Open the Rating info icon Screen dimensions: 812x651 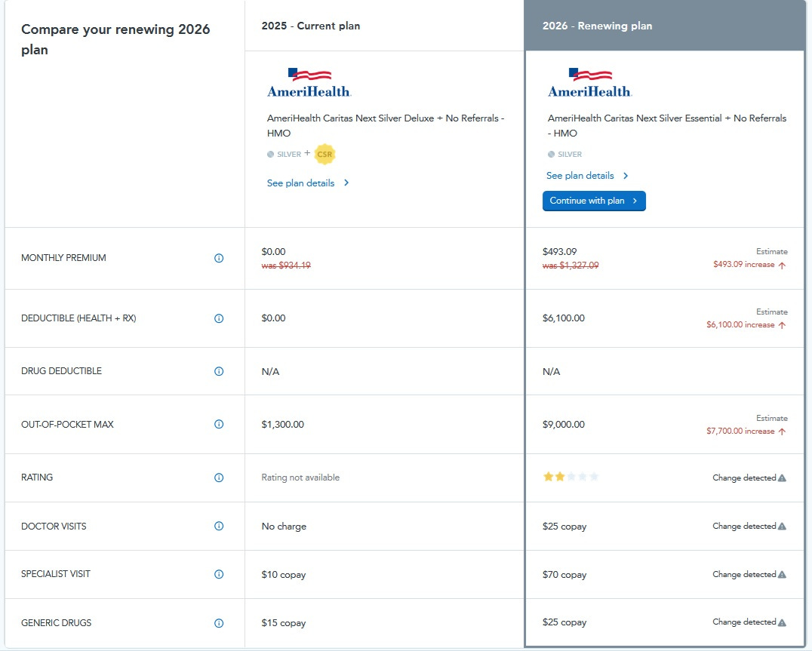coord(219,478)
